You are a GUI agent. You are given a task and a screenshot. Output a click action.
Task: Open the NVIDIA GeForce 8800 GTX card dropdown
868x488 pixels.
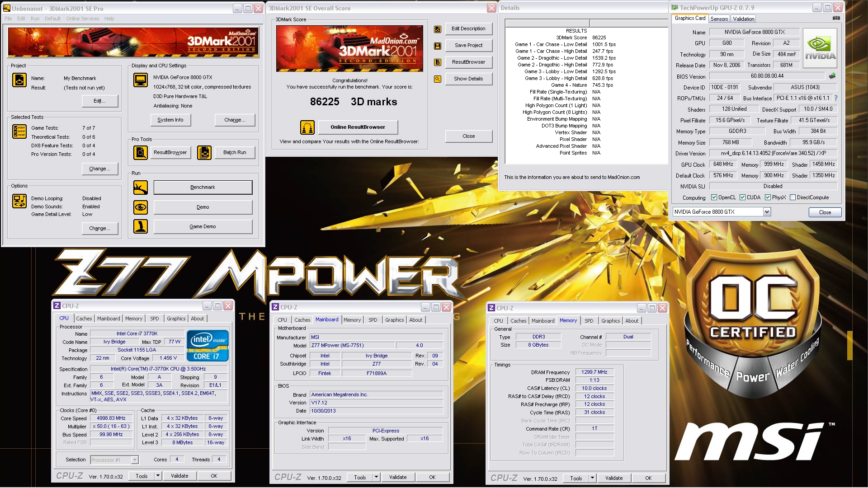point(767,212)
